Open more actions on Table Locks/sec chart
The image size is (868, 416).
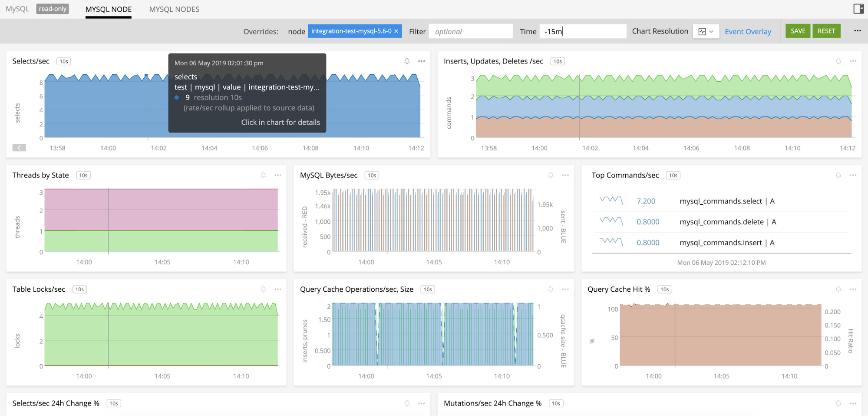tap(278, 289)
